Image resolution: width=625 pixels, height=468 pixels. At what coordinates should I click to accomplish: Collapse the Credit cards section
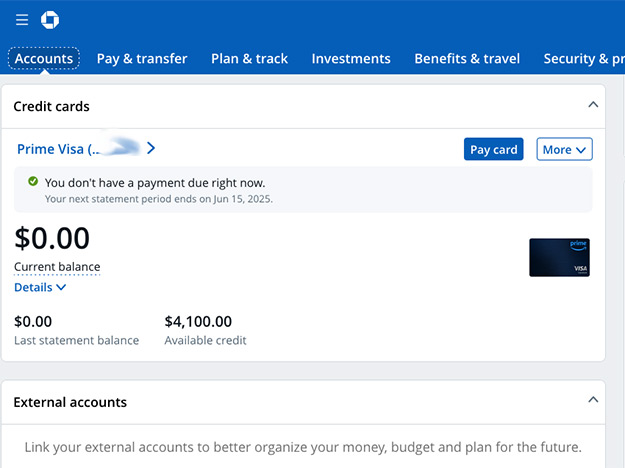coord(593,105)
